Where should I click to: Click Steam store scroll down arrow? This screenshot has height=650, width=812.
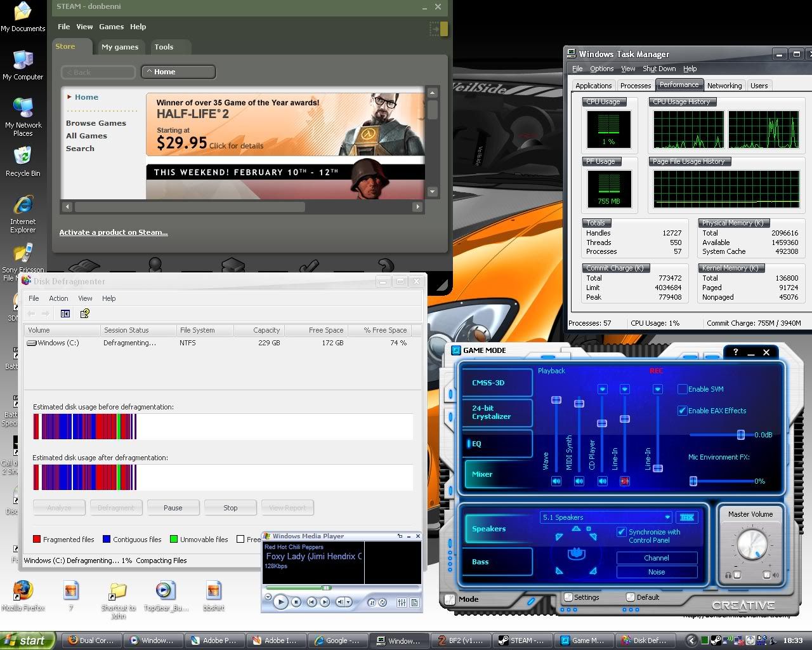(433, 192)
